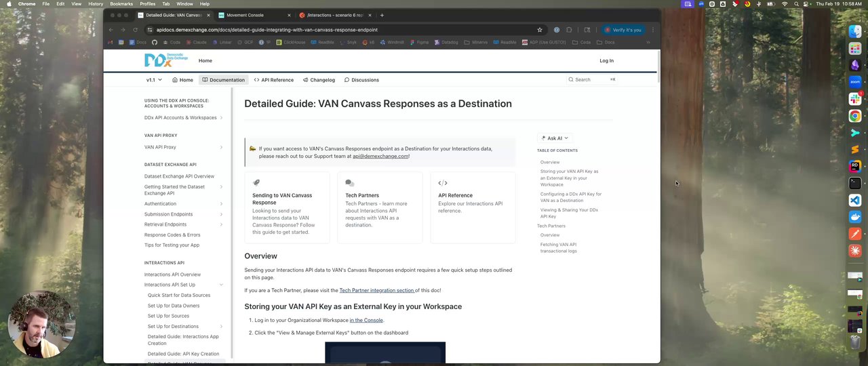Collapse the Interactions API Set Up section
Image resolution: width=868 pixels, height=366 pixels.
[x=221, y=285]
